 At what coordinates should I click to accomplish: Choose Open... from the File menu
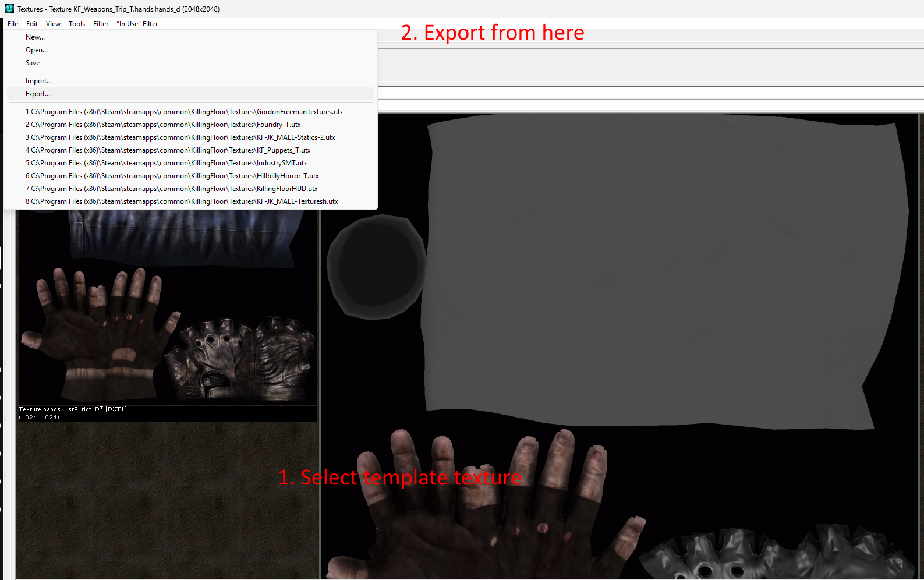(190, 50)
